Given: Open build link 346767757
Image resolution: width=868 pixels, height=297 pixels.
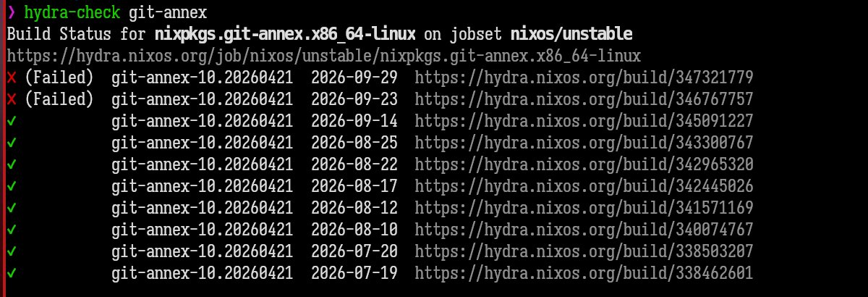Looking at the screenshot, I should coord(584,99).
